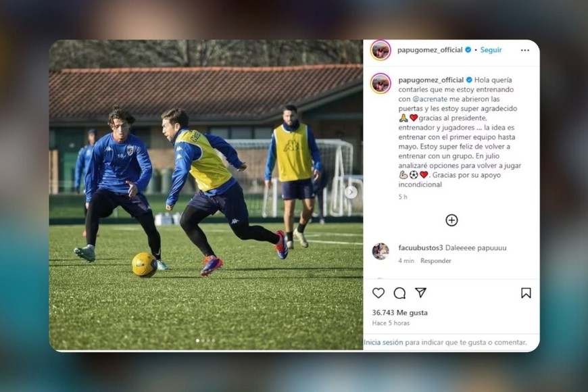Open the @acrenate mention in the caption
The width and height of the screenshot is (588, 392).
click(430, 99)
